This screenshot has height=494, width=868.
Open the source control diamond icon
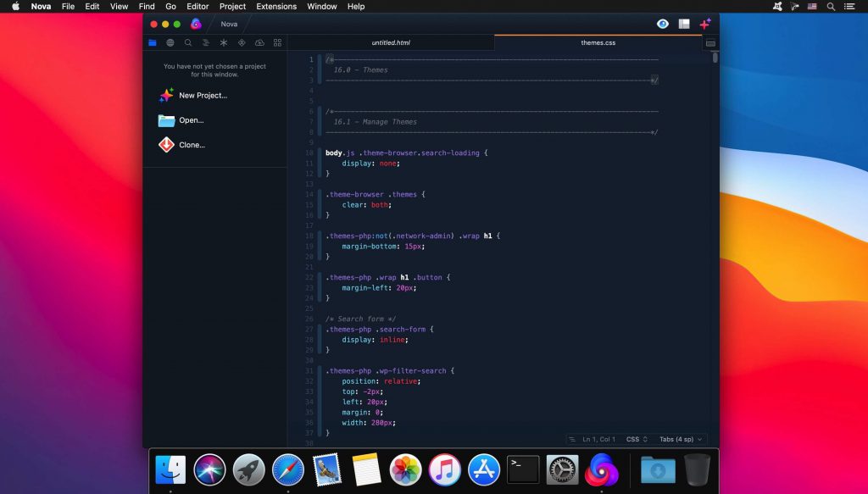click(242, 42)
